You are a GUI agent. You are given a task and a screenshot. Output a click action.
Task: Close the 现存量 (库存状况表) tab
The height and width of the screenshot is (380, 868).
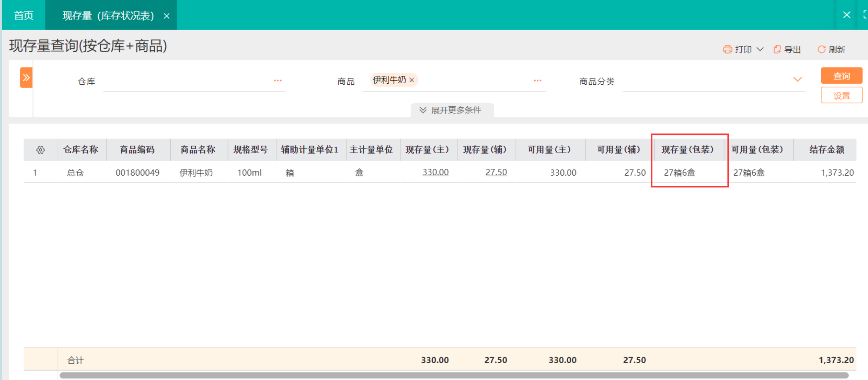click(x=167, y=16)
